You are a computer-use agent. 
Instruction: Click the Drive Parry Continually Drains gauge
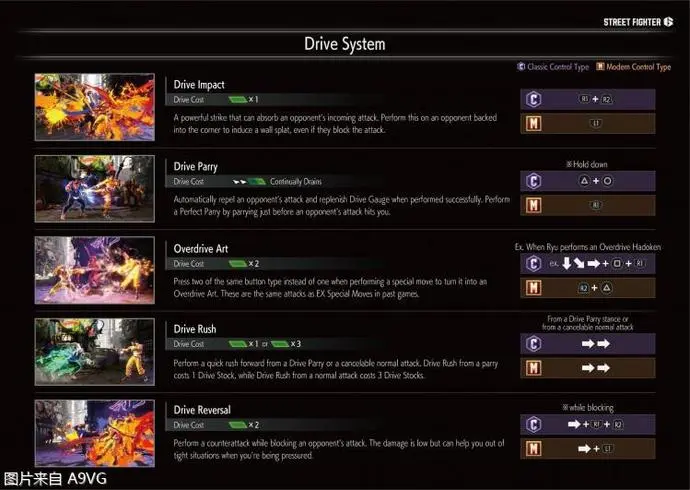coord(250,182)
